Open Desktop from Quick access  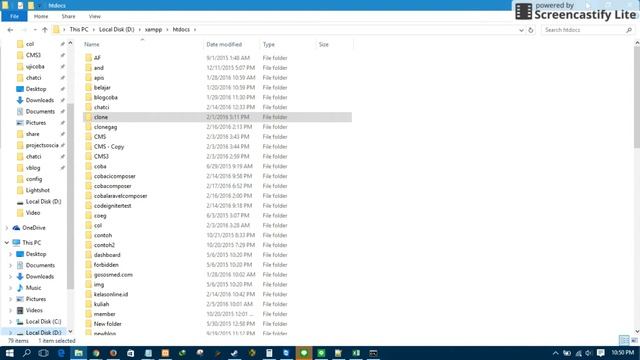pyautogui.click(x=36, y=89)
